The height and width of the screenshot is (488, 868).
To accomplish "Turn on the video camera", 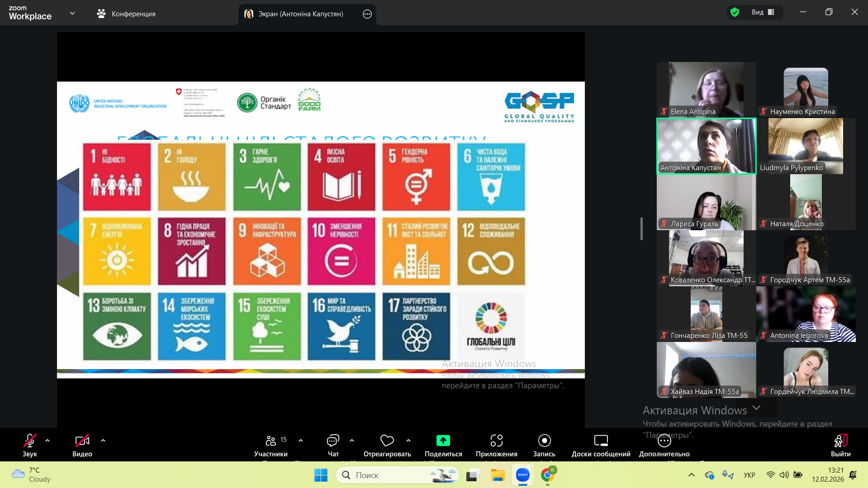I will point(82,441).
